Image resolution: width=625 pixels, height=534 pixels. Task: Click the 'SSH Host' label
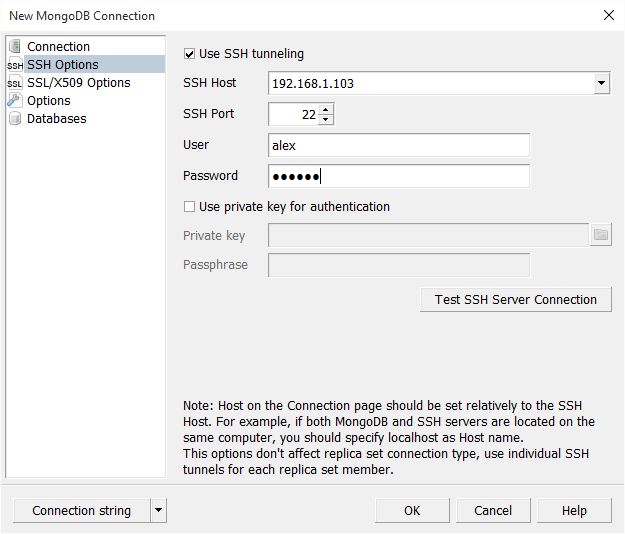tap(210, 83)
